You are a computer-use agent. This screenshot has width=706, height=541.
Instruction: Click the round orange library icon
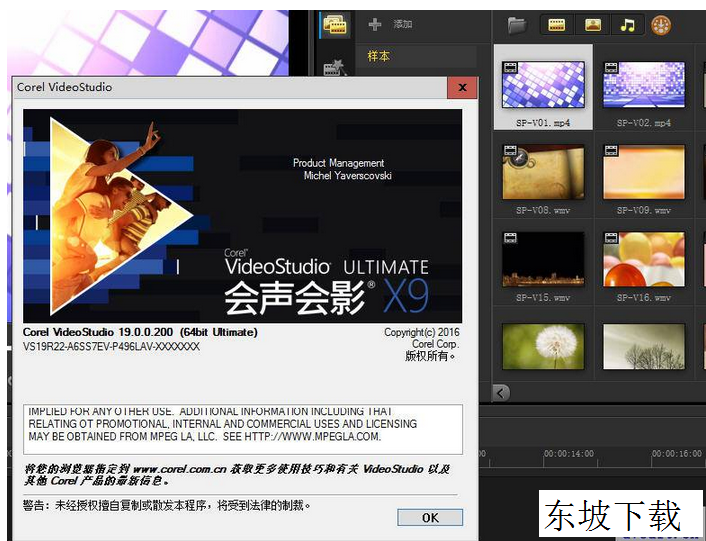click(x=661, y=25)
